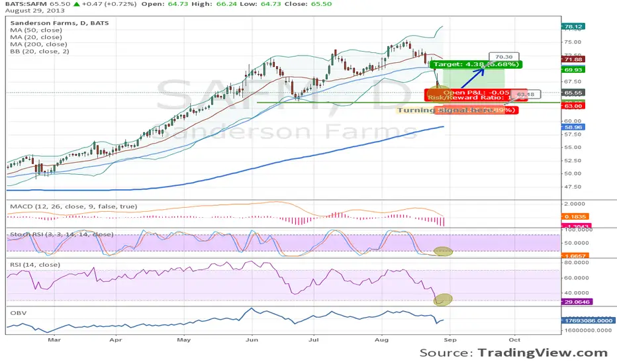This screenshot has height=364, width=617.
Task: Select the August 29, 2013 date text
Action: coord(34,11)
